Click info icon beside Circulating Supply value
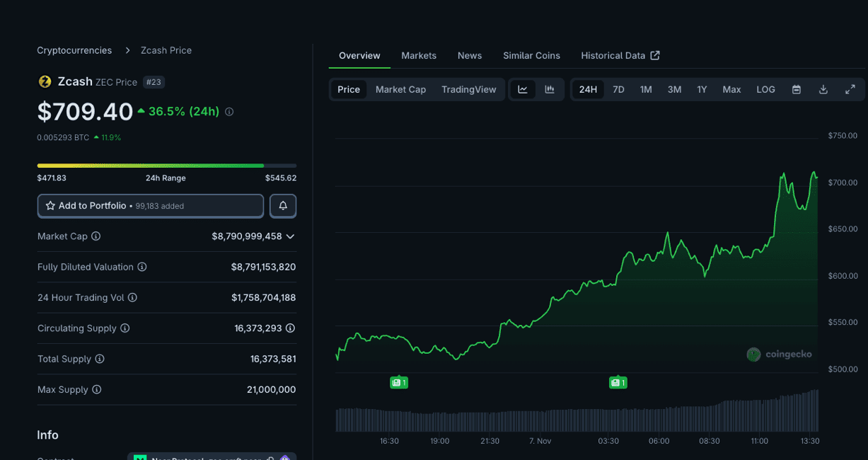 [x=290, y=328]
